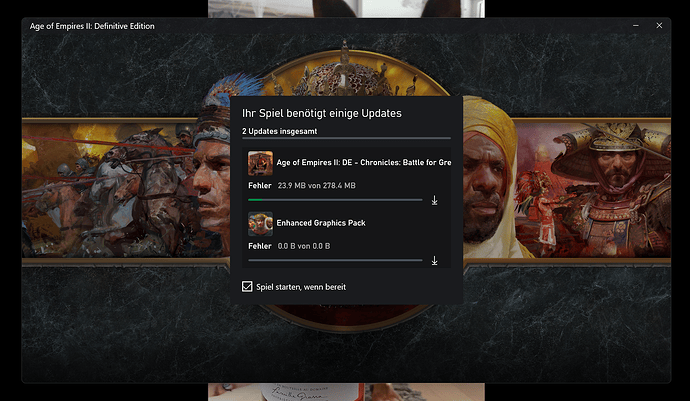
Task: Select 'Age of Empires II: DE - Chronicles' title text
Action: [363, 162]
